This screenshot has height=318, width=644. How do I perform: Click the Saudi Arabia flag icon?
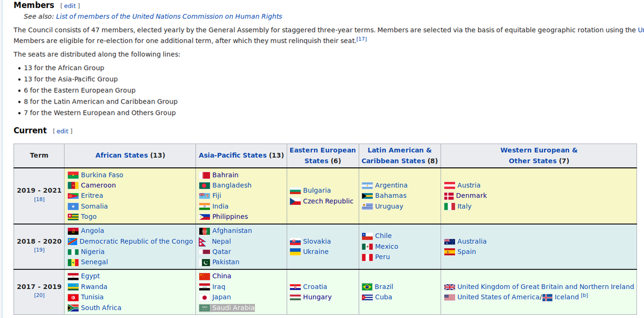tap(204, 308)
